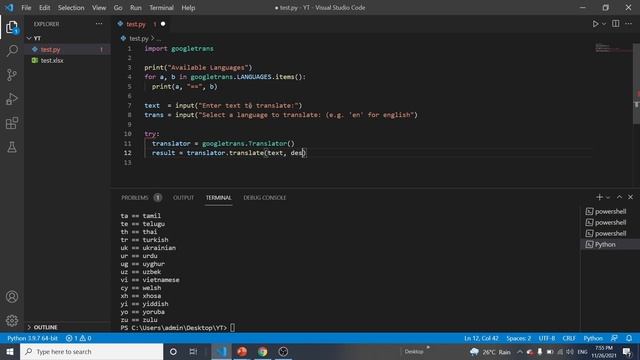This screenshot has width=640, height=360.
Task: Close the bottom panel
Action: [630, 197]
